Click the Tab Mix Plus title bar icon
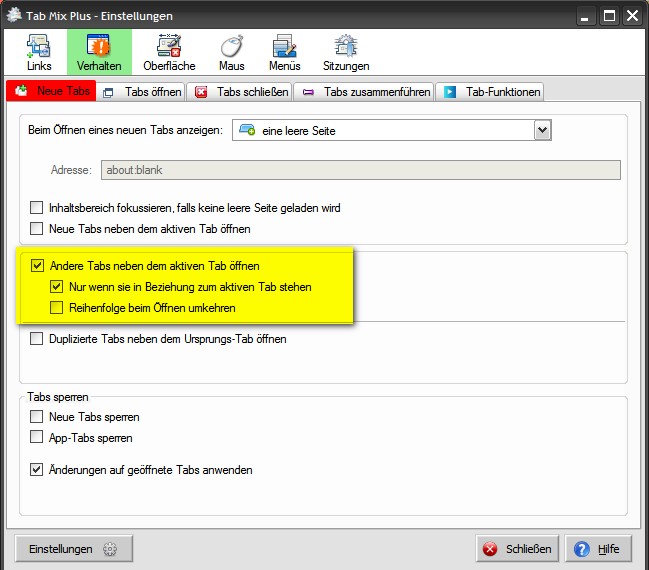The image size is (649, 570). click(14, 15)
